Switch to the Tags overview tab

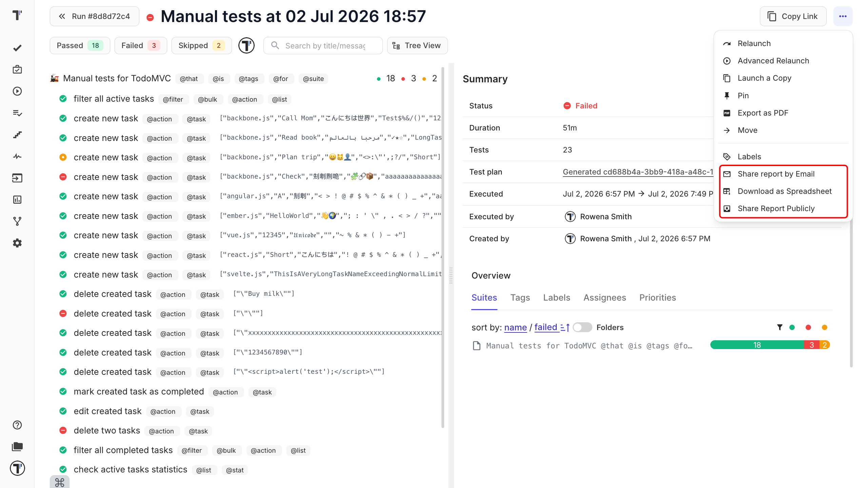pyautogui.click(x=520, y=298)
